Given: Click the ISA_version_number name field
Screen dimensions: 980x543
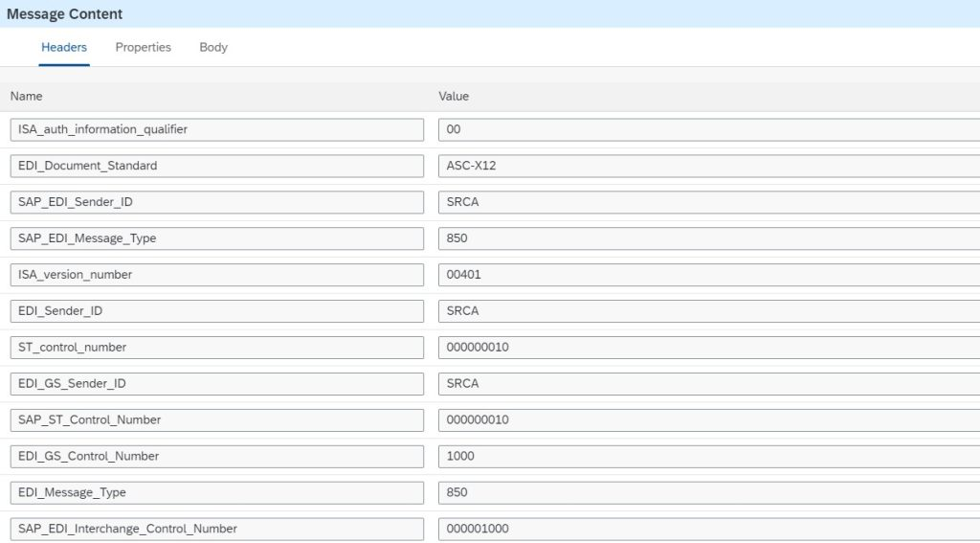Looking at the screenshot, I should click(x=216, y=275).
